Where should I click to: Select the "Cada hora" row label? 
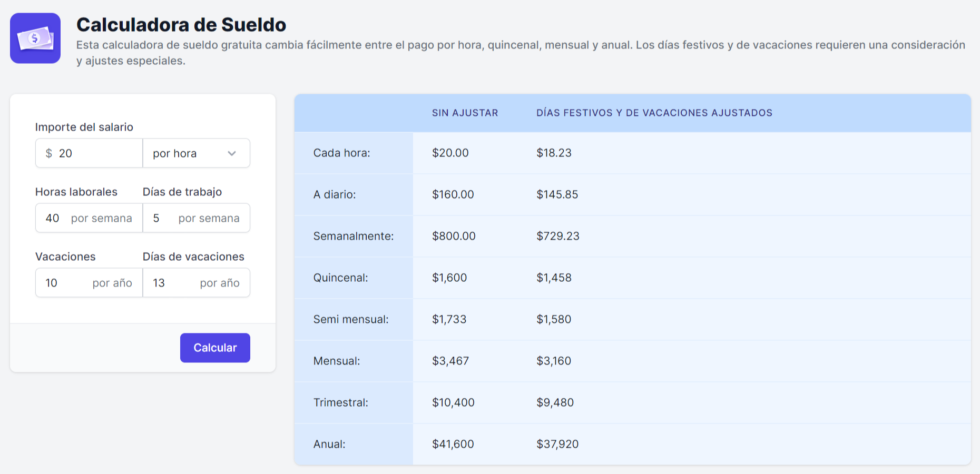coord(341,153)
